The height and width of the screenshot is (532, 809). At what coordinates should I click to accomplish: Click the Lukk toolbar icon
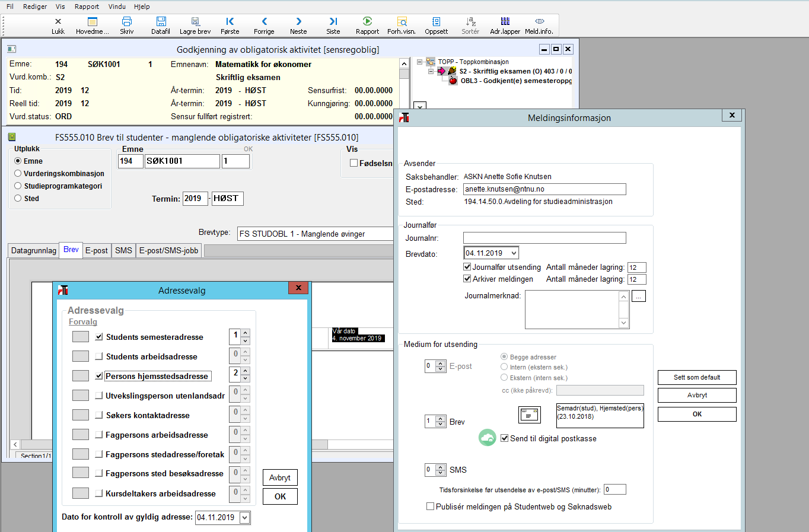(x=58, y=21)
